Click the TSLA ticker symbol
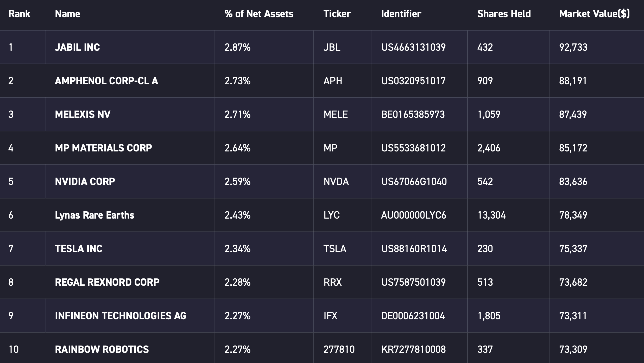 [335, 249]
